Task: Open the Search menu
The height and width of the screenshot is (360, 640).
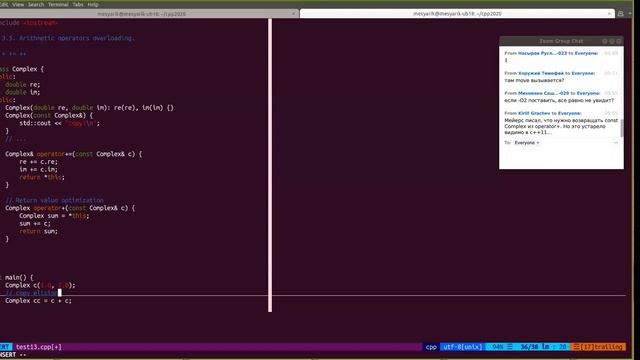Action: 36,4
